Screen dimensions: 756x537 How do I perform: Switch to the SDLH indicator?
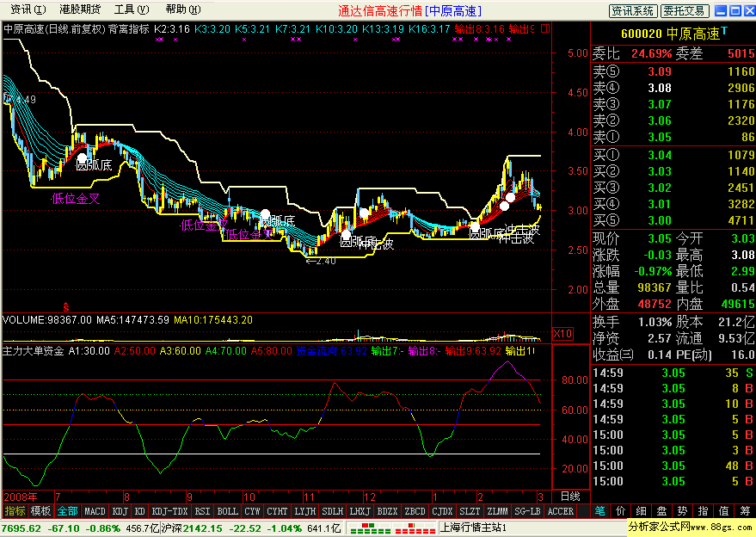pos(333,511)
